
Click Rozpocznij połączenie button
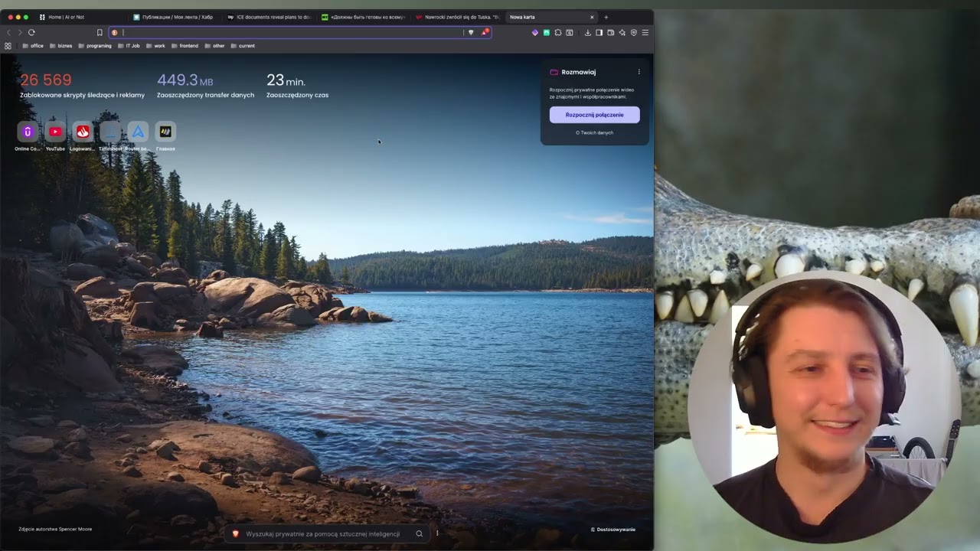594,115
